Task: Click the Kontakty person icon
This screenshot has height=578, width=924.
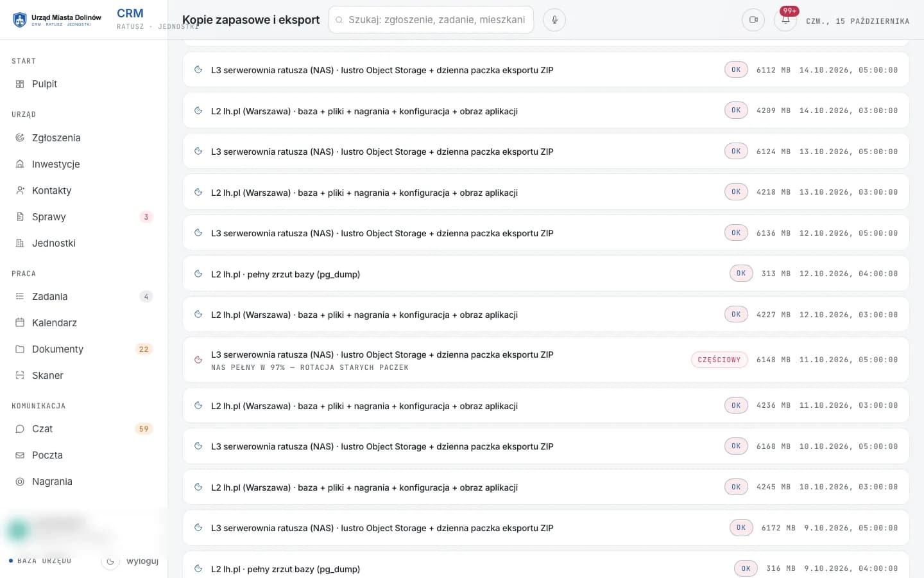Action: pyautogui.click(x=20, y=191)
